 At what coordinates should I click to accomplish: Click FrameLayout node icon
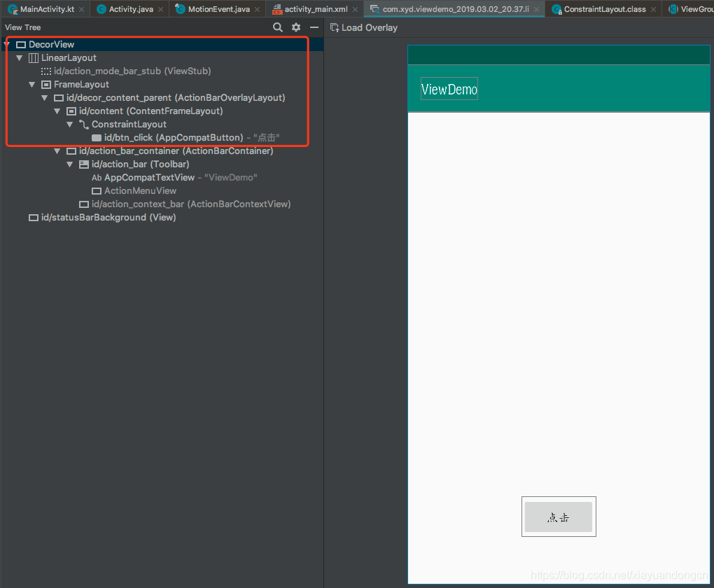(x=46, y=85)
